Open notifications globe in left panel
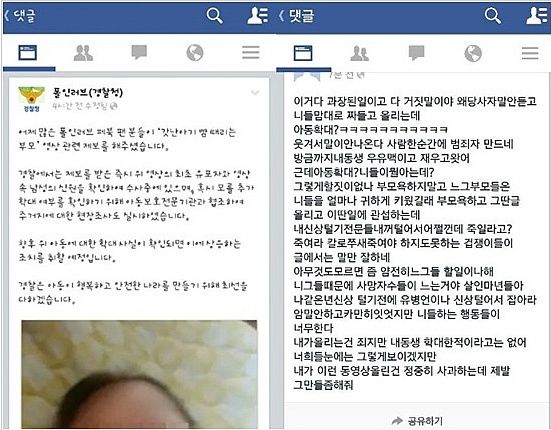Screen dimensions: 551x430 pos(195,53)
